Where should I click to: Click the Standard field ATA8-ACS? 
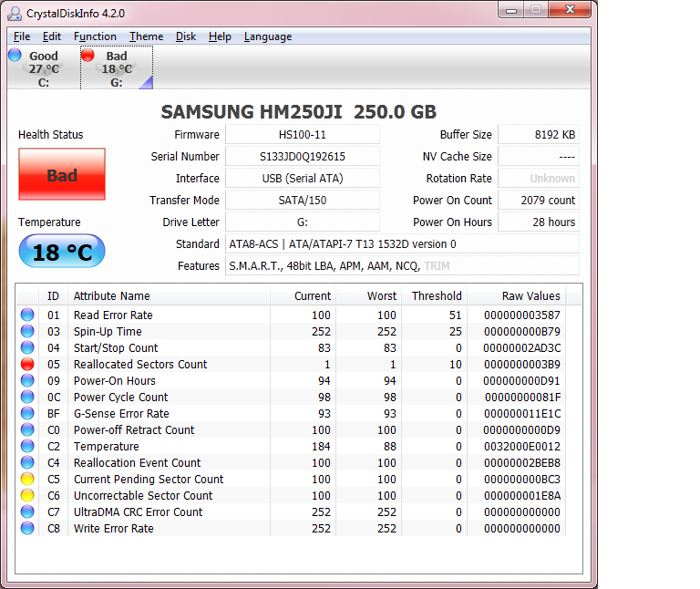pyautogui.click(x=402, y=243)
